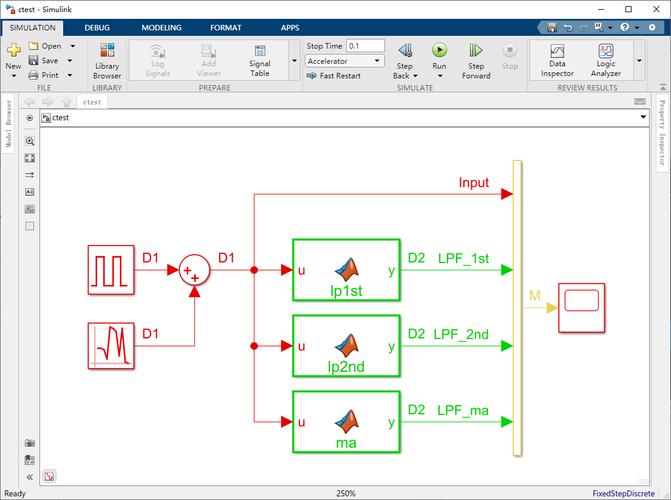Screen dimensions: 671x500
Task: Click the New model icon
Action: (14, 51)
